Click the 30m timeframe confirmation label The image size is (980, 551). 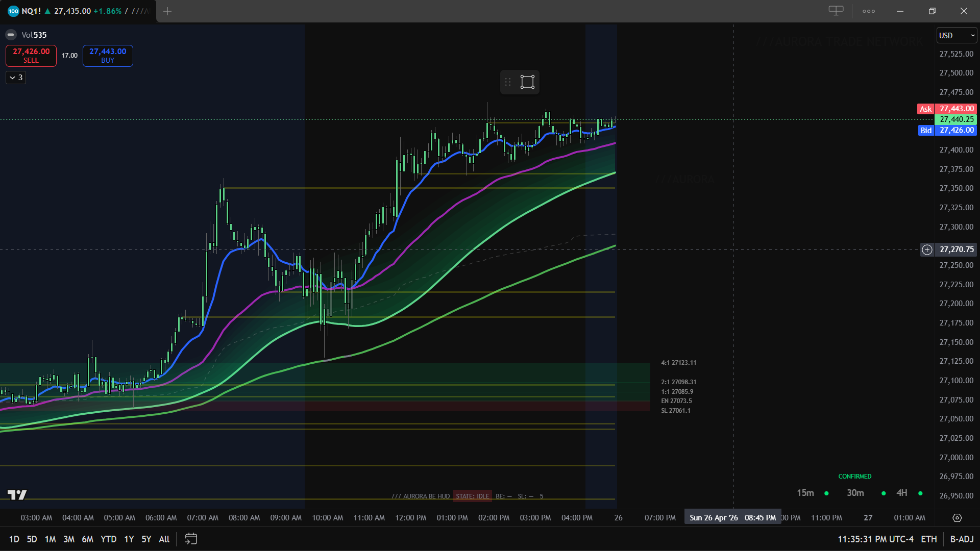tap(855, 493)
